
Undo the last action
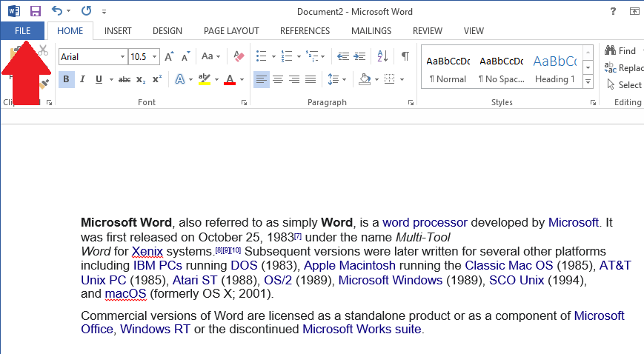point(57,10)
